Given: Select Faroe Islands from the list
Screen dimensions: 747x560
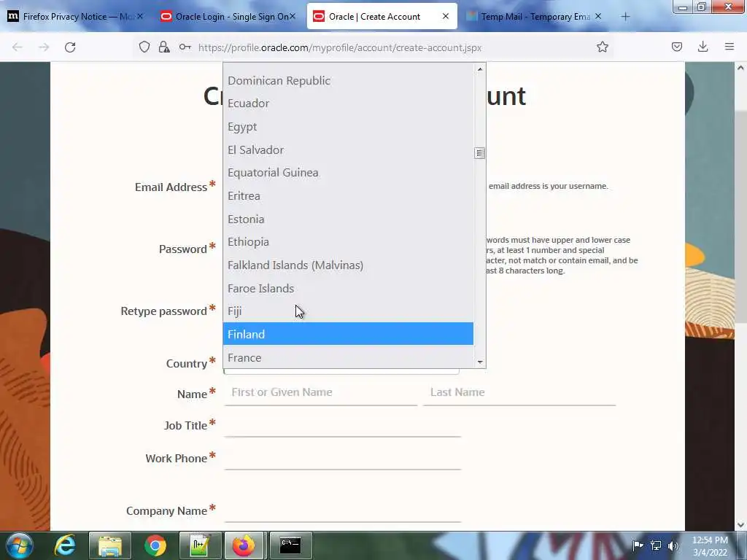Looking at the screenshot, I should point(348,288).
